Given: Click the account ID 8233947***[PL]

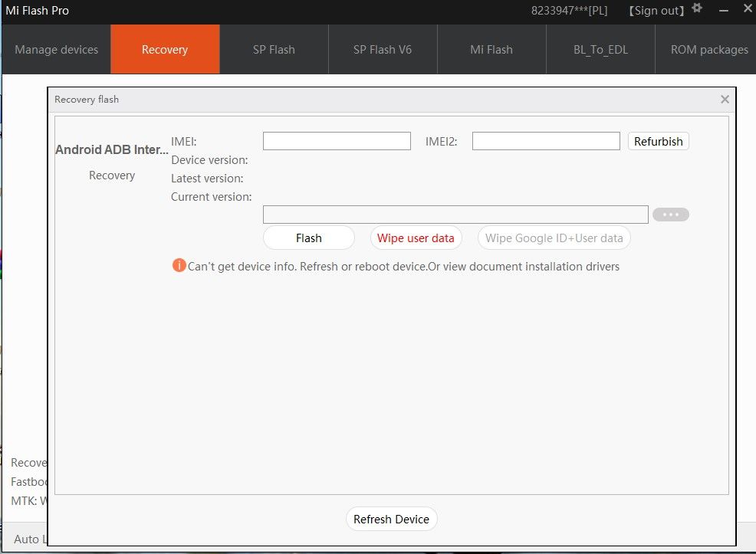Looking at the screenshot, I should pyautogui.click(x=570, y=11).
